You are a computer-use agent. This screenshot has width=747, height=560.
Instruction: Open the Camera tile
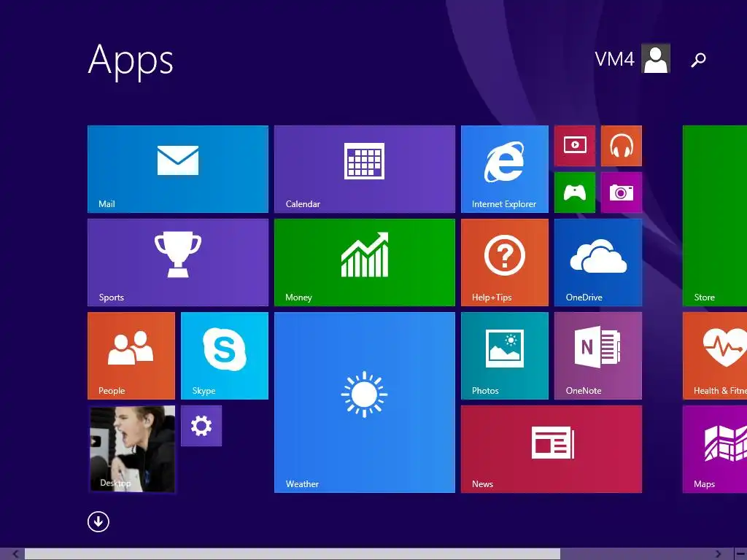pos(622,192)
